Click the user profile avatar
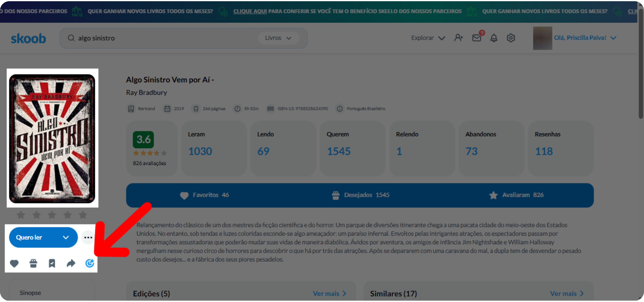This screenshot has width=644, height=302. (543, 38)
